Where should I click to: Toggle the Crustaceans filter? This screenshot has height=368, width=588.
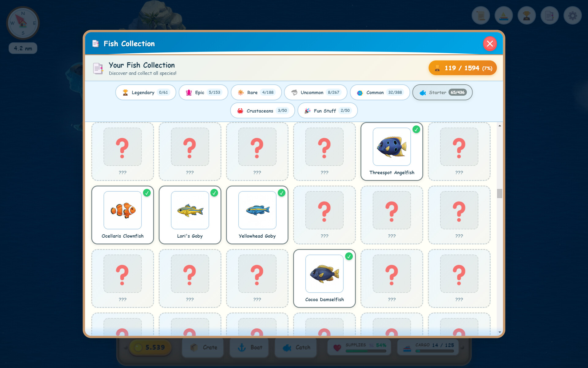click(x=262, y=110)
